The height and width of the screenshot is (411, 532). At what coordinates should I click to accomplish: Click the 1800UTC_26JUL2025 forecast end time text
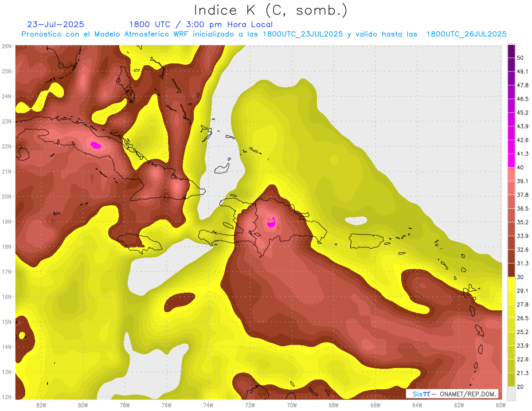466,34
